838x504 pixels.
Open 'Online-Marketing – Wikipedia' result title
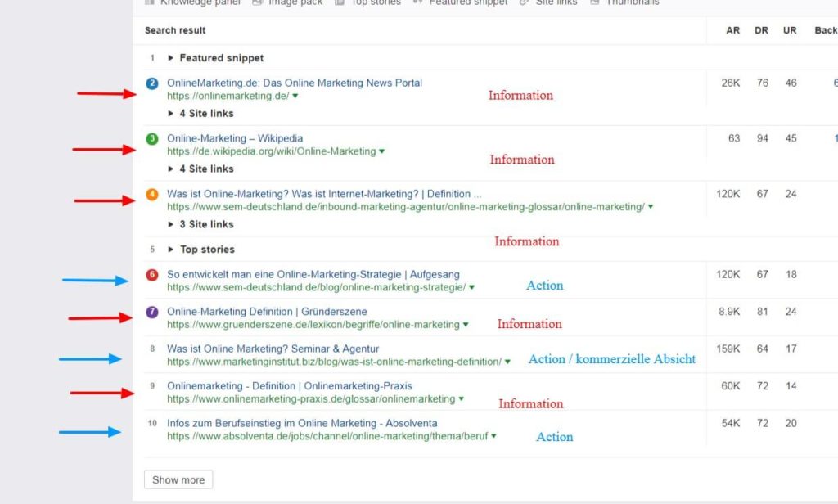(x=235, y=138)
